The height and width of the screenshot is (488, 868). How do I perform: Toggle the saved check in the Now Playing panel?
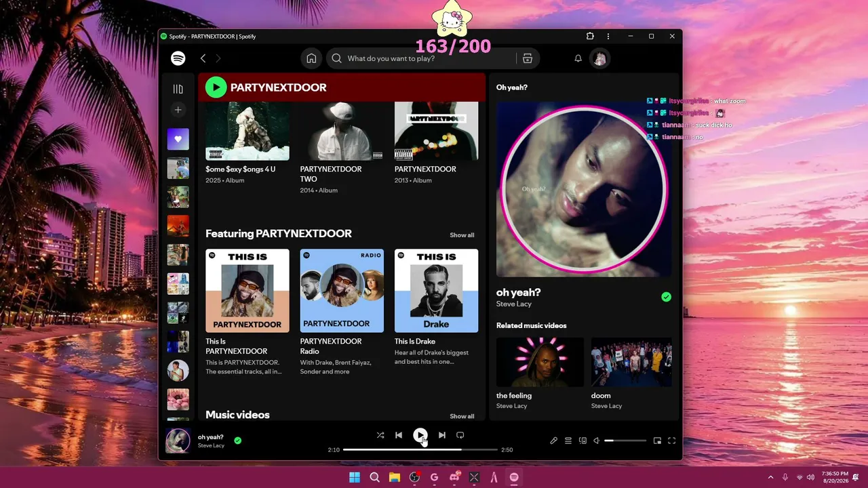pos(666,297)
